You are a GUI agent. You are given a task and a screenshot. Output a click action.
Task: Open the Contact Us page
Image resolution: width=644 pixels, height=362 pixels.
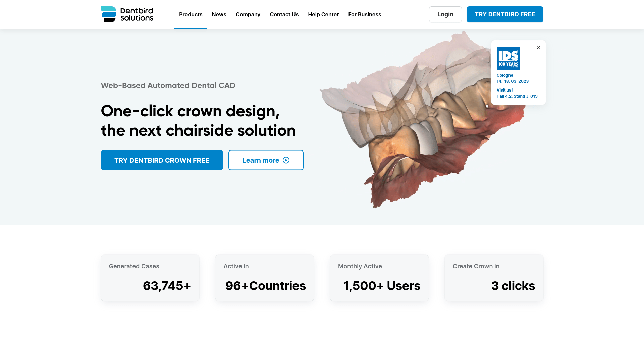(x=284, y=14)
